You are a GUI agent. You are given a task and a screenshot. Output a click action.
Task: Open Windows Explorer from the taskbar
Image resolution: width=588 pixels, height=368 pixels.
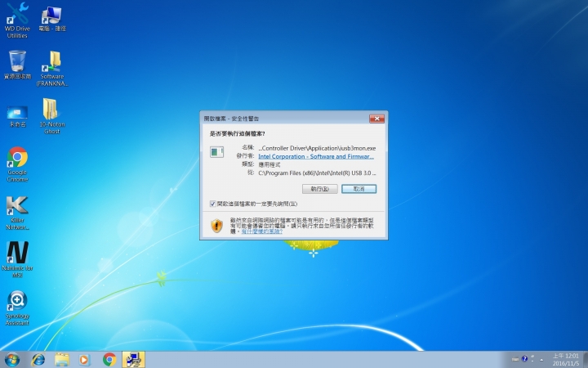pyautogui.click(x=62, y=359)
